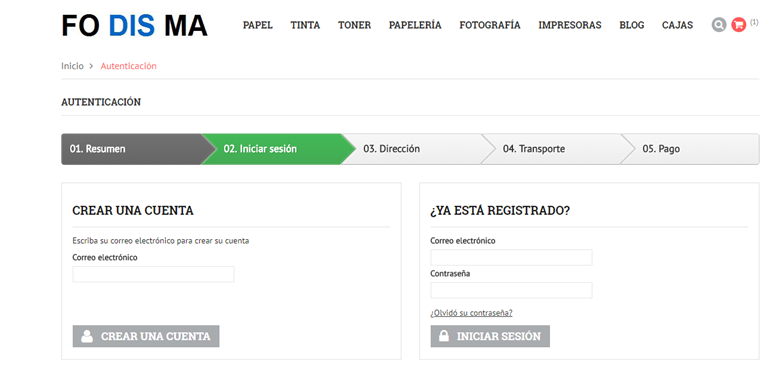The width and height of the screenshot is (784, 376).
Task: Open the PAPEL menu
Action: point(258,25)
